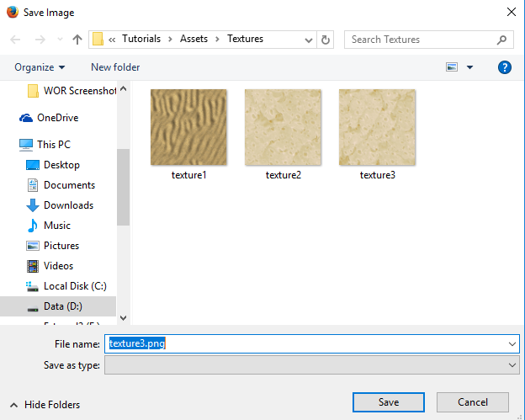Click the Search Textures input field
This screenshot has width=525, height=420.
point(421,40)
